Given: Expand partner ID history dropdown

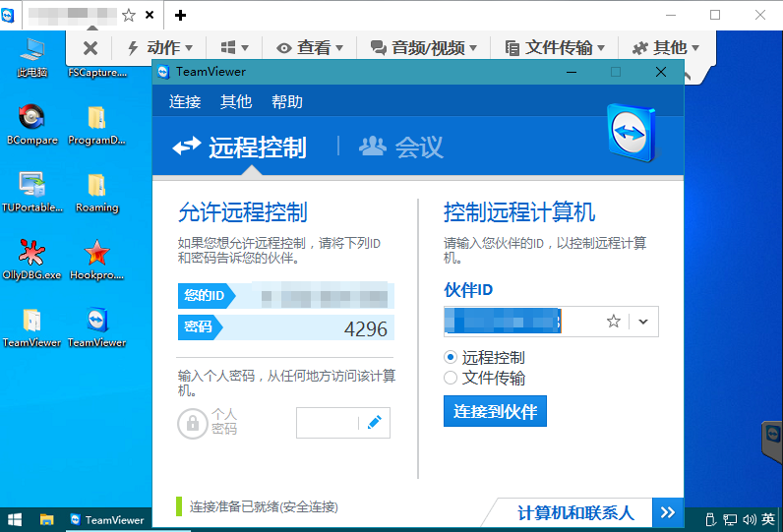Looking at the screenshot, I should (643, 322).
